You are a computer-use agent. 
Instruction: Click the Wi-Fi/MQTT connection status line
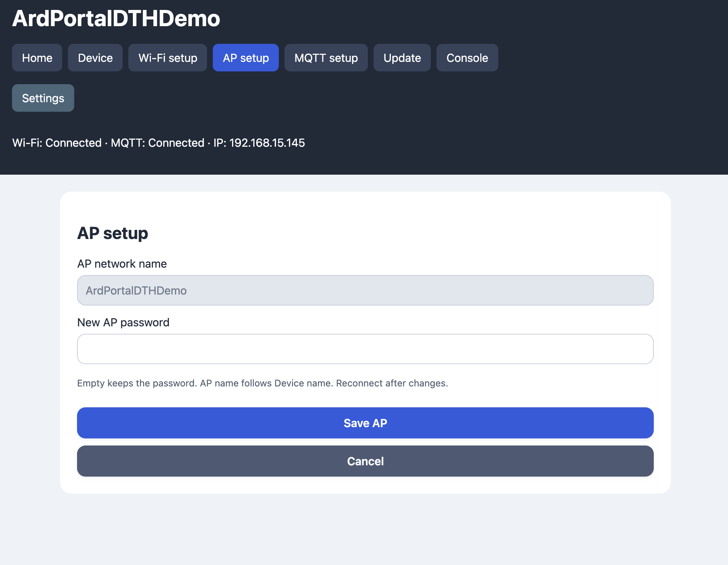tap(158, 143)
